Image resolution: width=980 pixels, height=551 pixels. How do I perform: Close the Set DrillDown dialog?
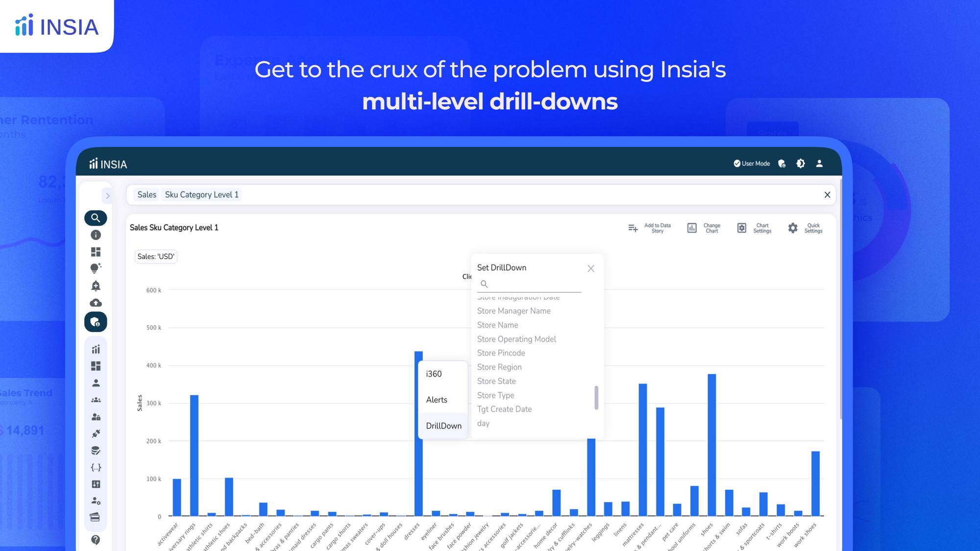click(x=590, y=268)
